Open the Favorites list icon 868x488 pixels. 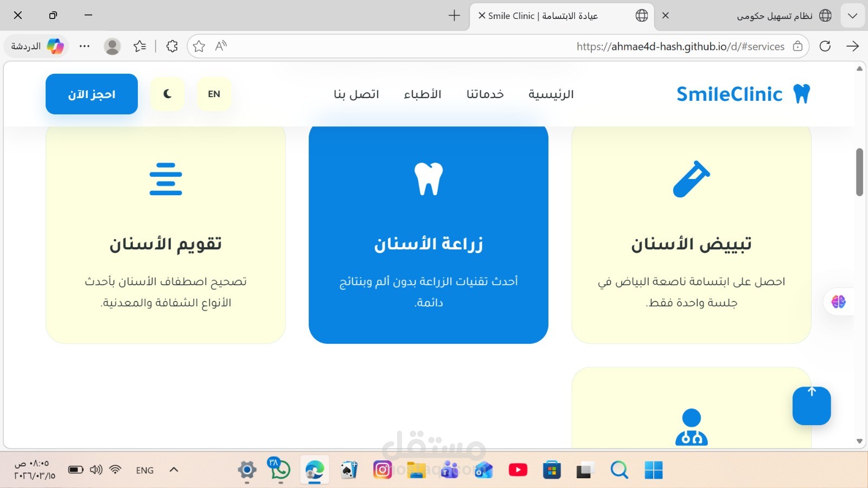pyautogui.click(x=140, y=46)
